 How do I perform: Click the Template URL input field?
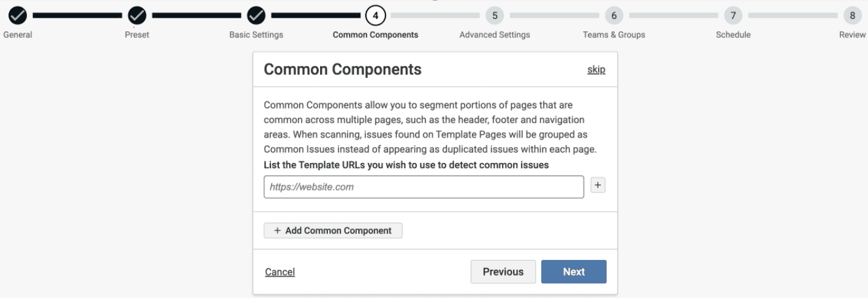point(423,187)
